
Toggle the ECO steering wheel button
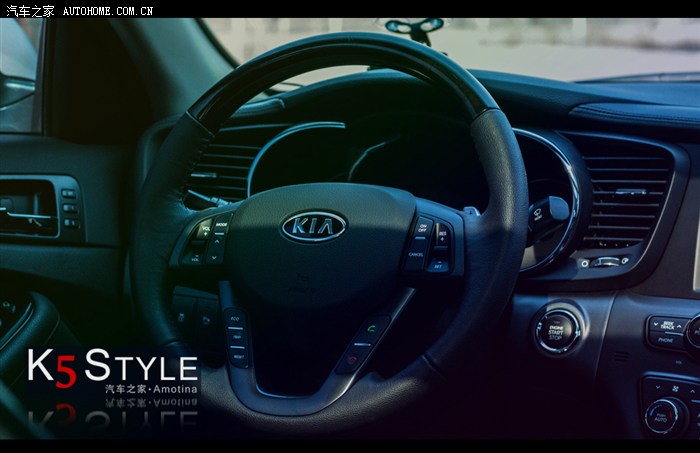tap(235, 319)
